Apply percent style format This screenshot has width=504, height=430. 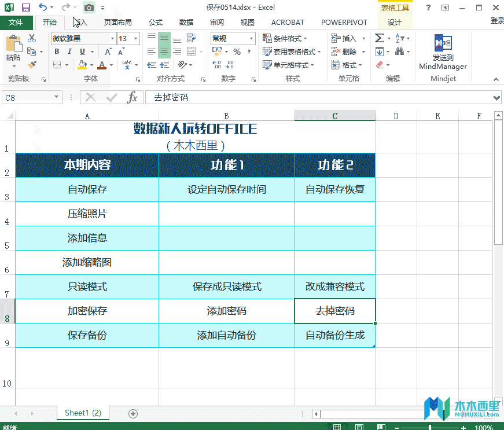click(237, 52)
